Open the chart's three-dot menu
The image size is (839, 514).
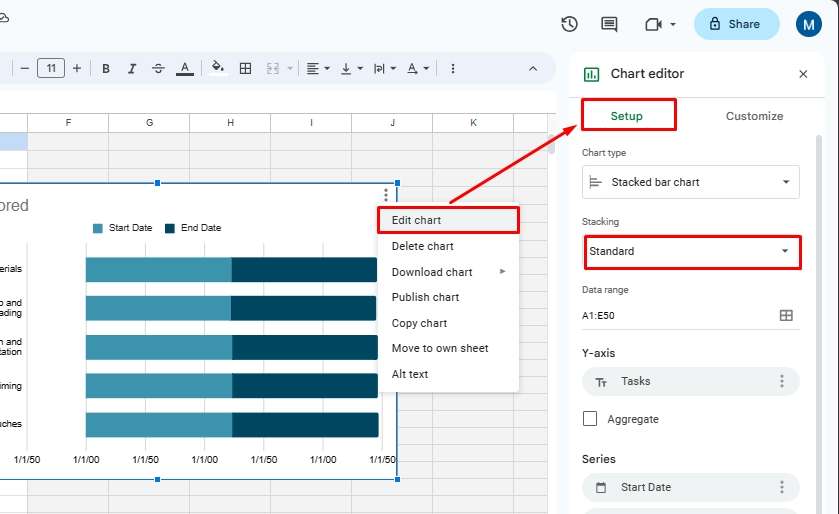[x=385, y=195]
